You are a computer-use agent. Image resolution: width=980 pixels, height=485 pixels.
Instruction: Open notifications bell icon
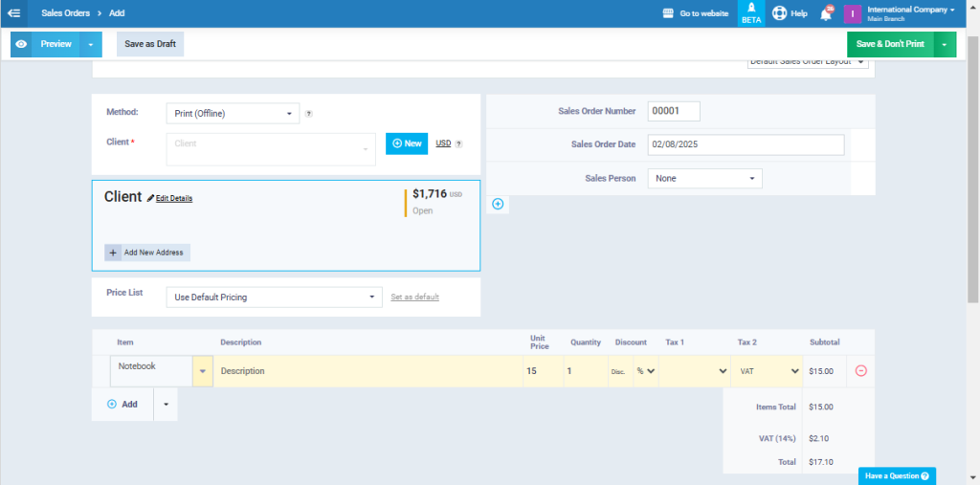(x=826, y=13)
